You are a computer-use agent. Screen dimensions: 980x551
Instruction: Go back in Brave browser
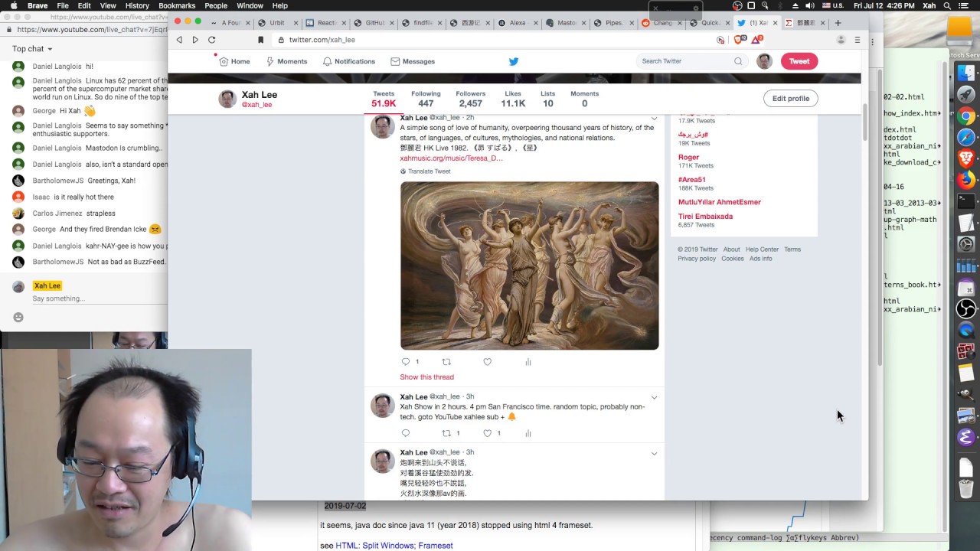179,40
